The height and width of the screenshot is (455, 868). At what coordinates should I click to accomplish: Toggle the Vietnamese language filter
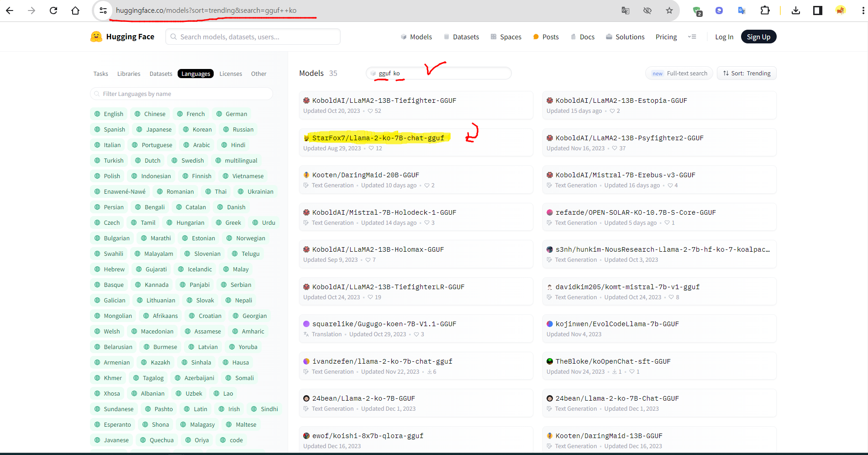[x=243, y=176]
